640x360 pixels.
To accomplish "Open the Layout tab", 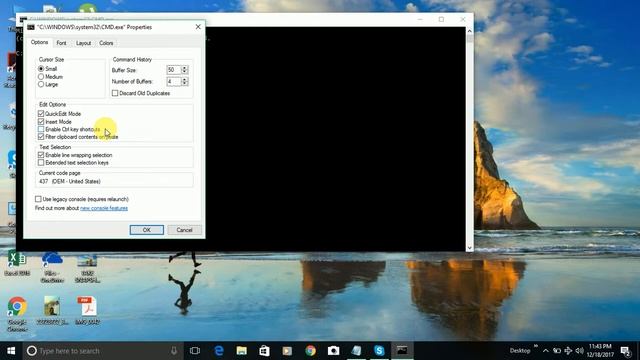I will point(83,43).
